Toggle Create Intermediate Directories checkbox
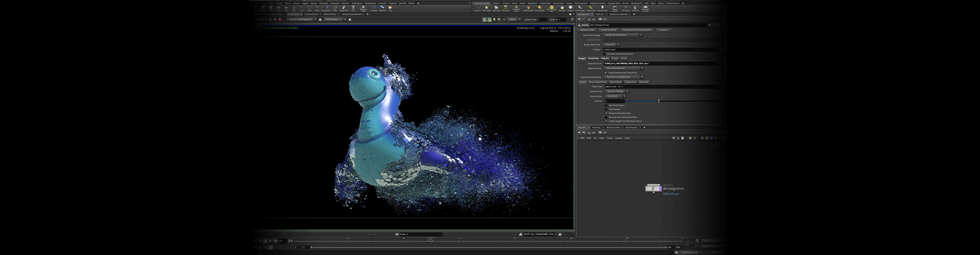980x255 pixels. [605, 73]
